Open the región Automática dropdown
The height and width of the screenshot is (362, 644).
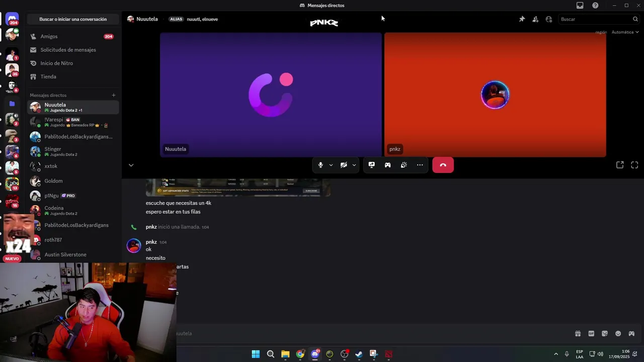tap(625, 32)
